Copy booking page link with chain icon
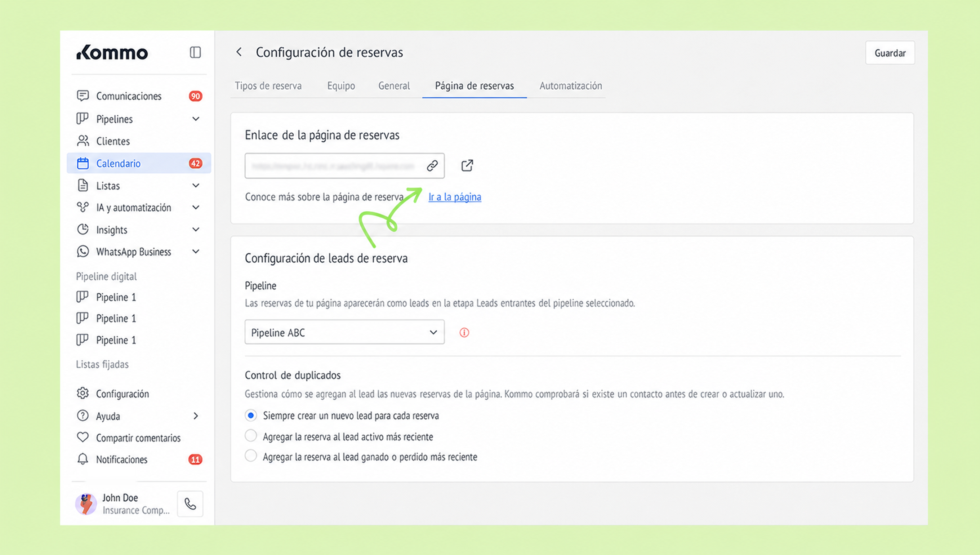980x555 pixels. tap(432, 166)
